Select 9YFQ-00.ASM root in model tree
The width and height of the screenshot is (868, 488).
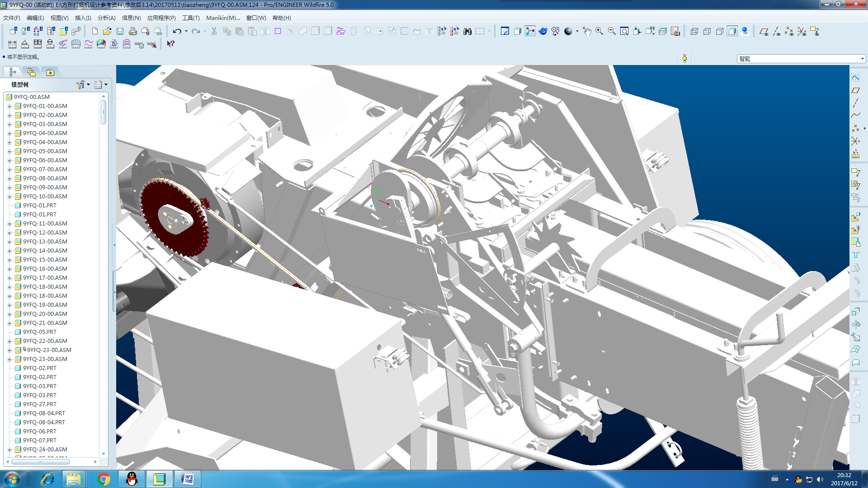tap(32, 97)
